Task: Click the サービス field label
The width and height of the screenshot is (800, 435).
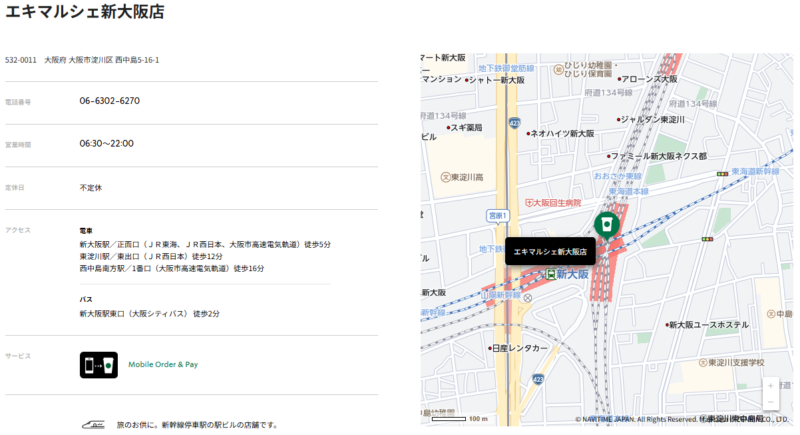Action: 18,356
